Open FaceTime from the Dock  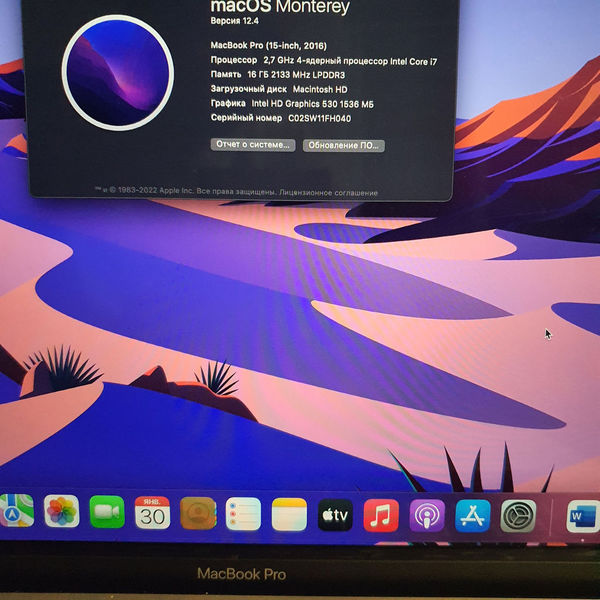pos(107,512)
